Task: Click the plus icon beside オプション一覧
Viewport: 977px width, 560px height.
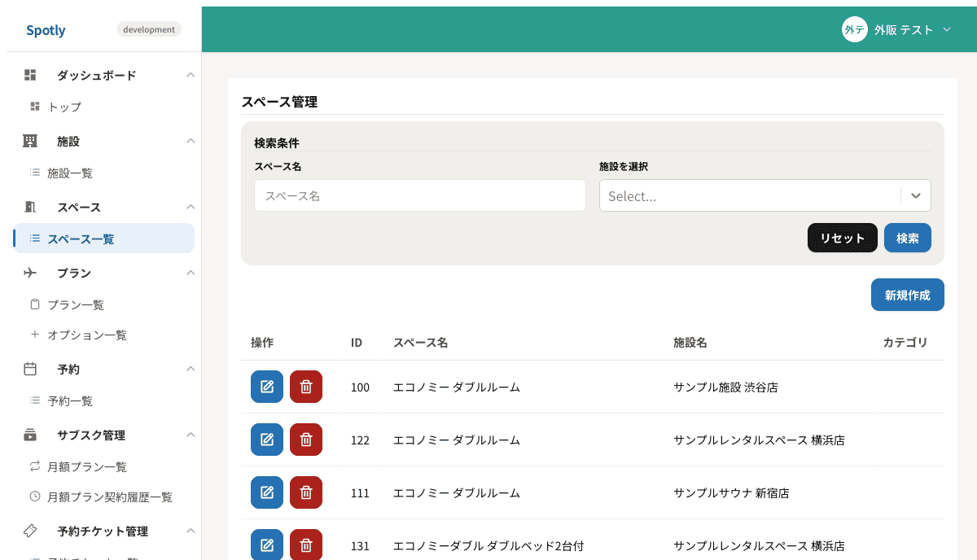Action: pyautogui.click(x=35, y=335)
